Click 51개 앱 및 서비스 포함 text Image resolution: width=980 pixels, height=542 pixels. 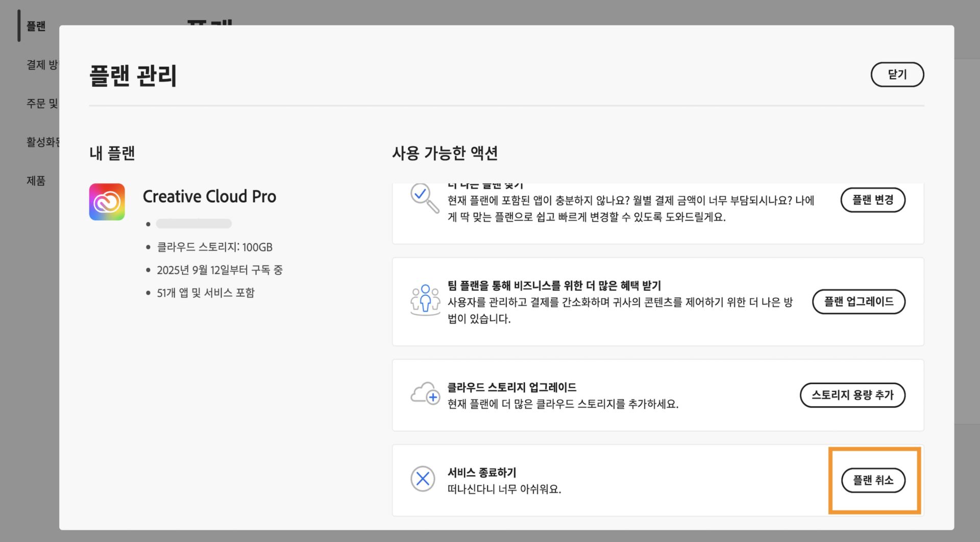coord(205,293)
